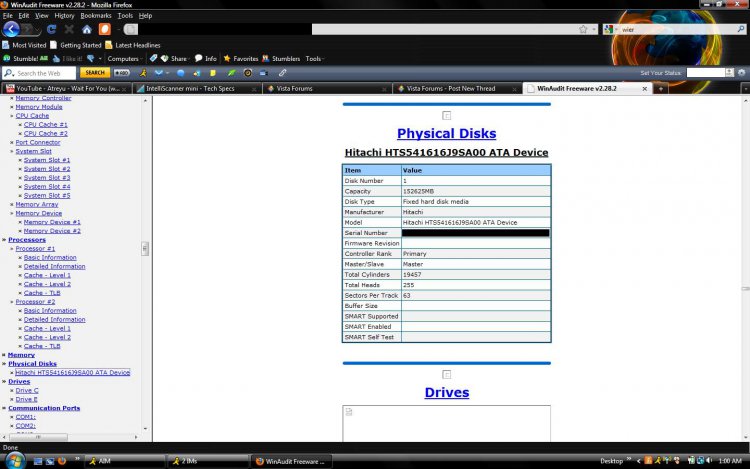Open a new tab with plus button
Image resolution: width=750 pixels, height=469 pixels.
tap(661, 88)
